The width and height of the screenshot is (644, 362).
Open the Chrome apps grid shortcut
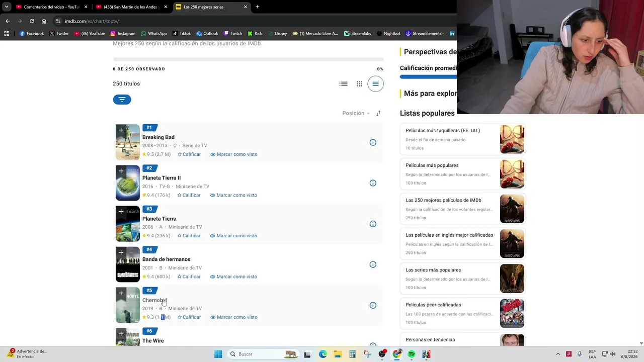7,34
